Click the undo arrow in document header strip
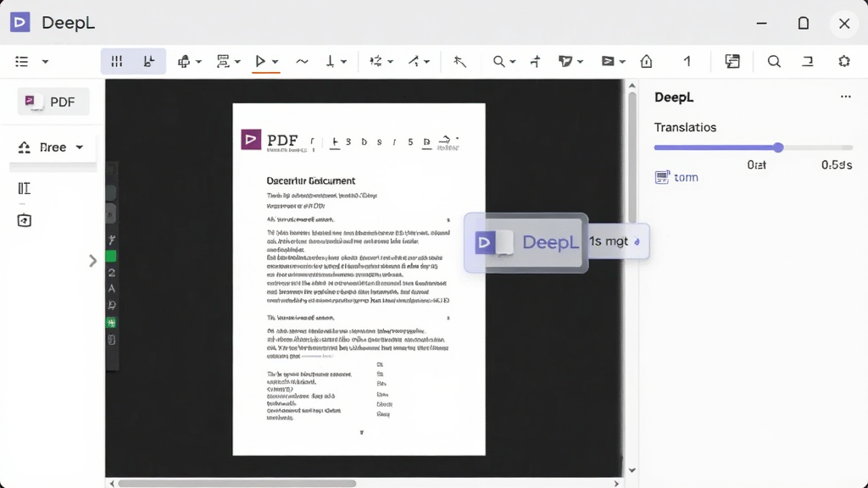Image resolution: width=868 pixels, height=488 pixels. click(444, 140)
